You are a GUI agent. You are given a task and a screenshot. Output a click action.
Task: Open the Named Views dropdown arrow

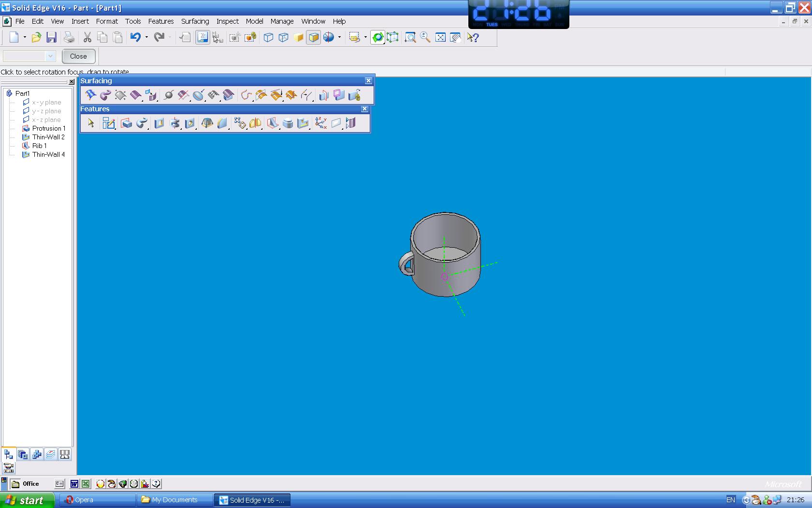pos(365,37)
